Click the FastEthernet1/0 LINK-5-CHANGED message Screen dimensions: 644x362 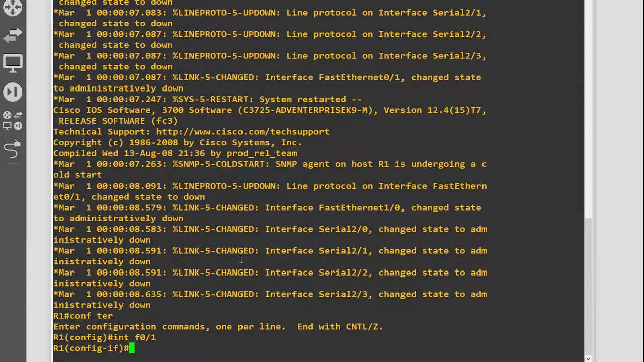[267, 208]
